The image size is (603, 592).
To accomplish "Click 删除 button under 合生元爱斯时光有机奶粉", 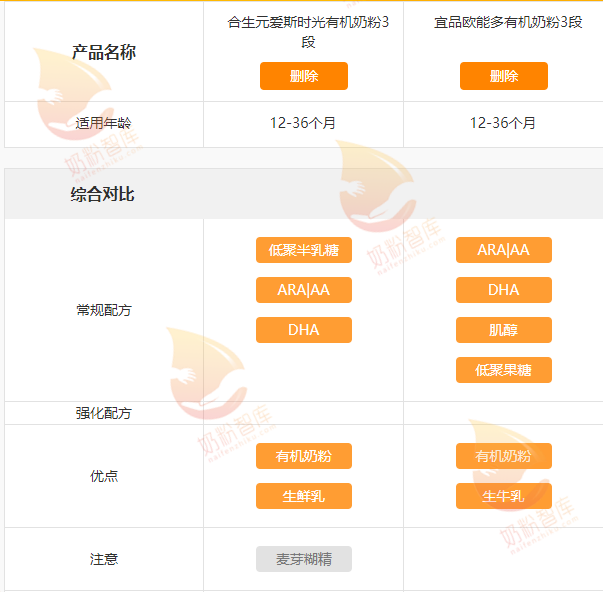I will point(303,76).
